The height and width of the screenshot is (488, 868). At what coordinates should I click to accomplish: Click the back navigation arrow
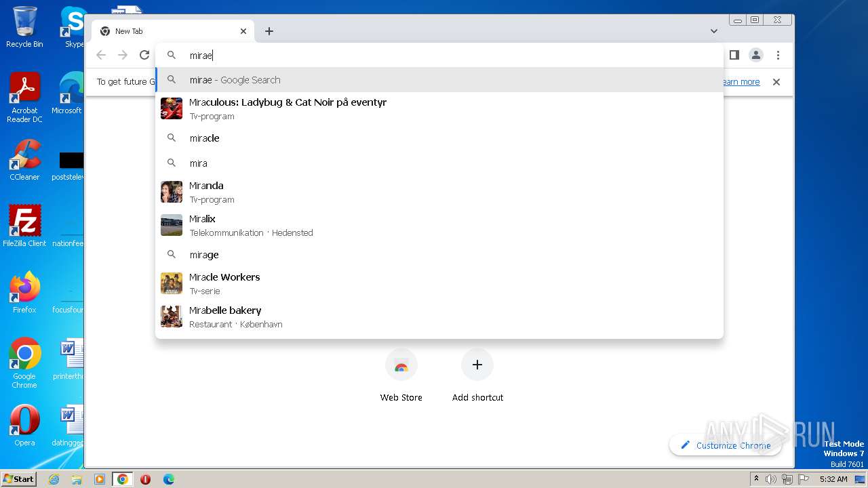pos(101,55)
